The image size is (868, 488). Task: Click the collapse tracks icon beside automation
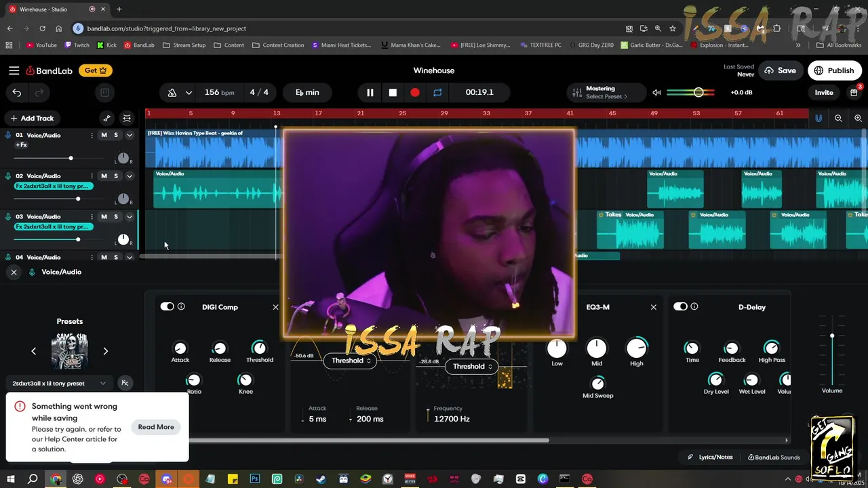click(x=127, y=119)
